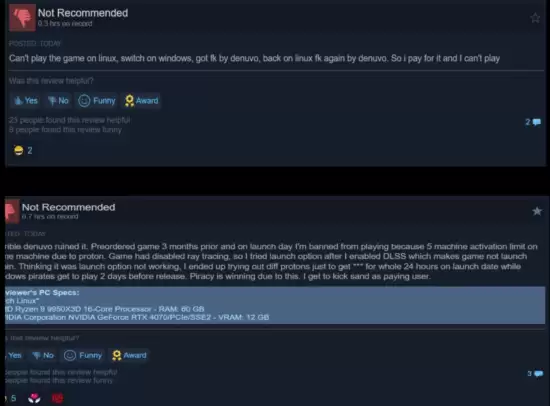The image size is (550, 406).
Task: Mark the second review as Funny
Action: [x=83, y=355]
